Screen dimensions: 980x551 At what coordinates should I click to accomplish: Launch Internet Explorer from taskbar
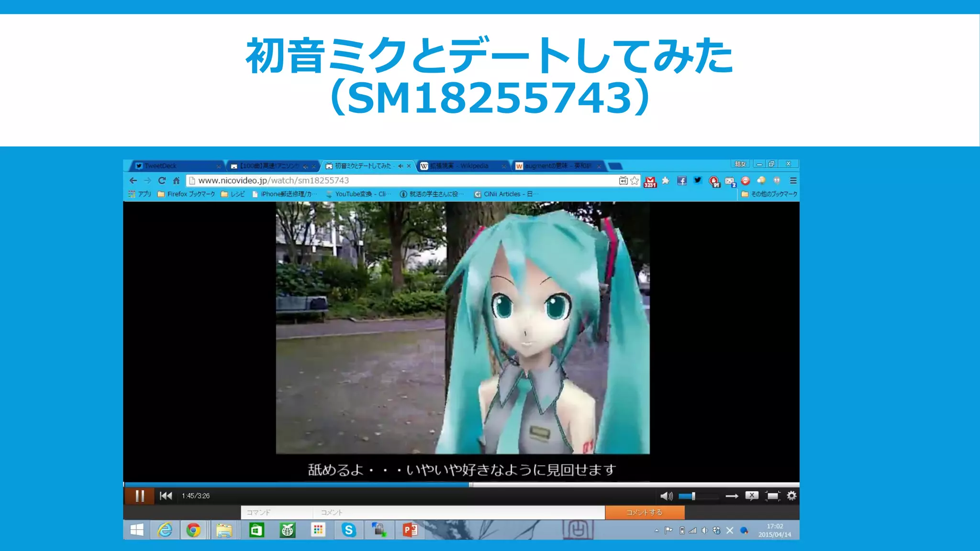165,530
